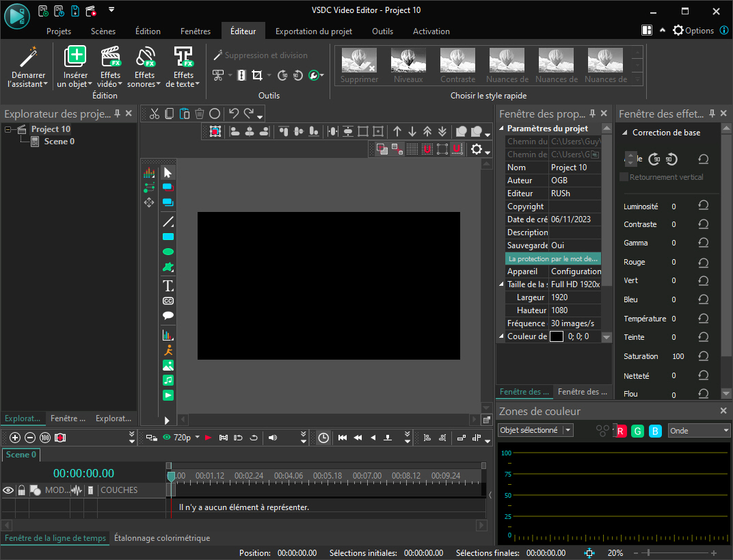Viewport: 733px width, 560px height.
Task: Select the speech bubble tooltip tool
Action: point(168,315)
